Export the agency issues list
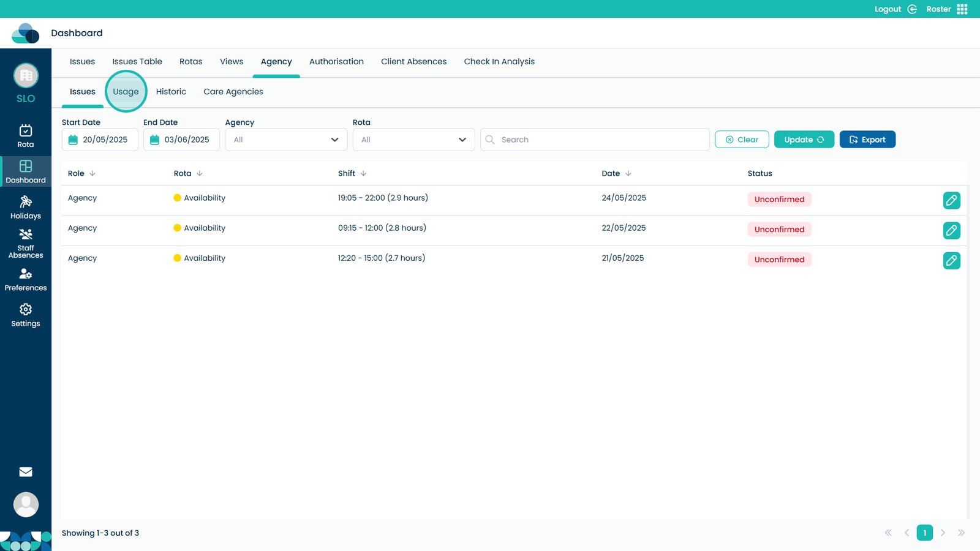Image resolution: width=980 pixels, height=551 pixels. (x=867, y=140)
